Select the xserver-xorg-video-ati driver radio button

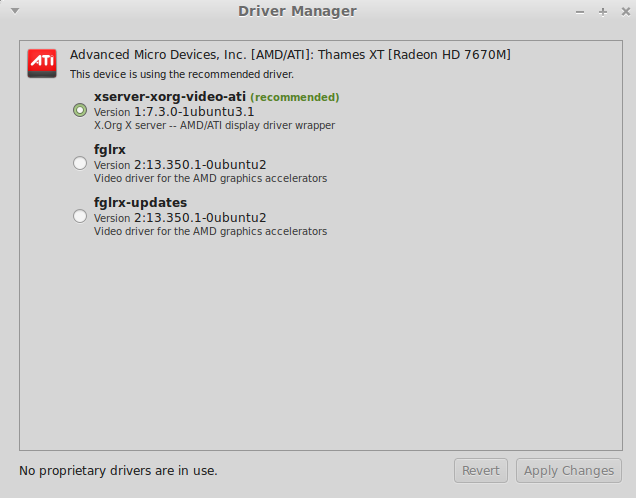pos(80,110)
